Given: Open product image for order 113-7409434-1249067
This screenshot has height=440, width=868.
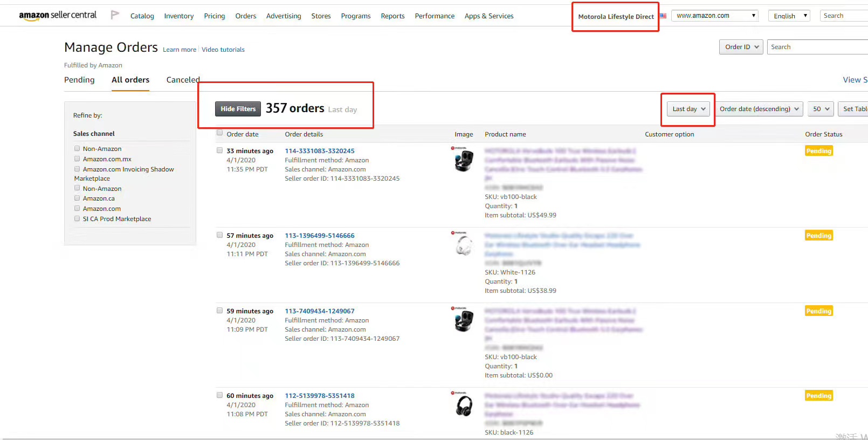Looking at the screenshot, I should [x=464, y=321].
